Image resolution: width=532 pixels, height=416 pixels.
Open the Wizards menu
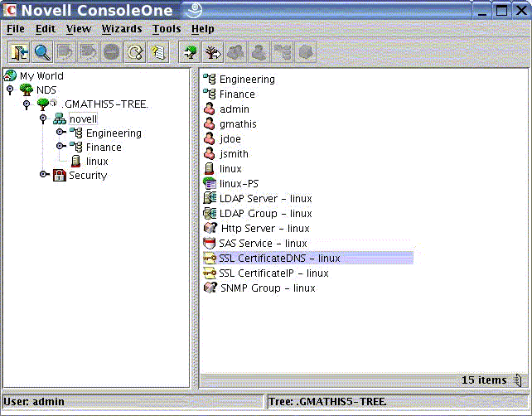(122, 29)
